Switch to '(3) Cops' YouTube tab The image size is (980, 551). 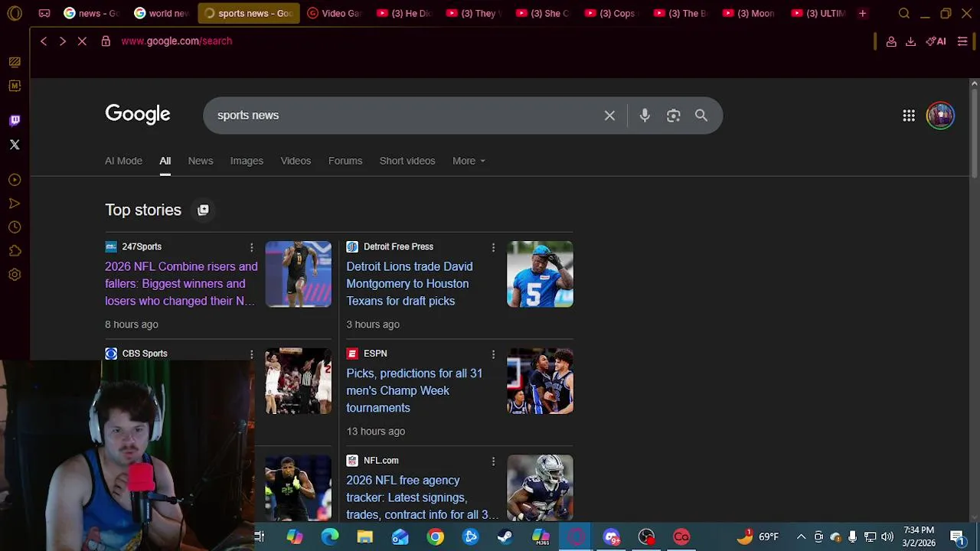tap(609, 13)
